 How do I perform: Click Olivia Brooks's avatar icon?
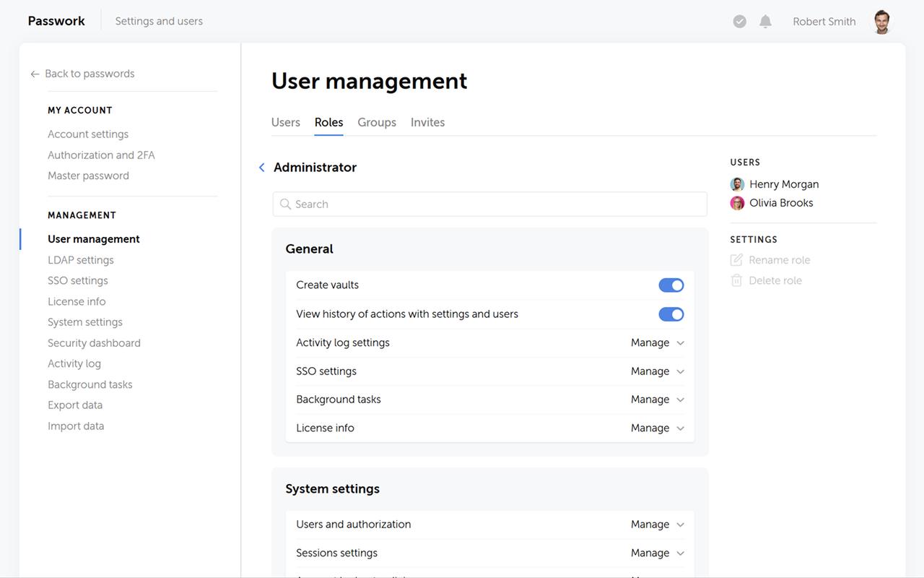click(x=737, y=203)
